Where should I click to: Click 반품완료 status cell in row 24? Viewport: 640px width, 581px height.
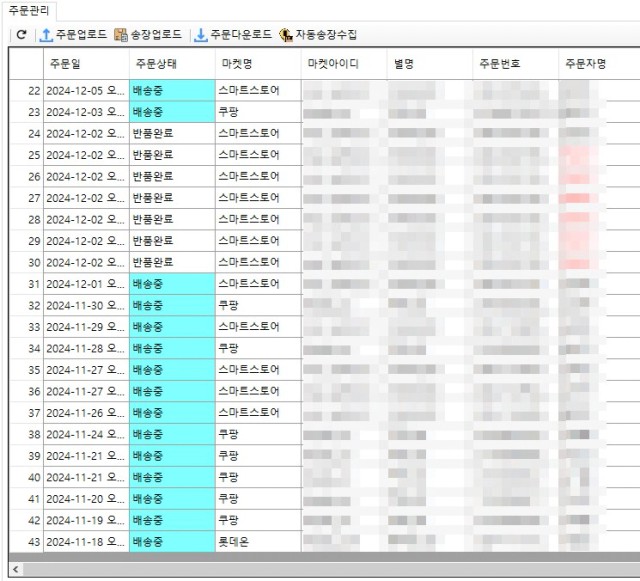tap(171, 133)
